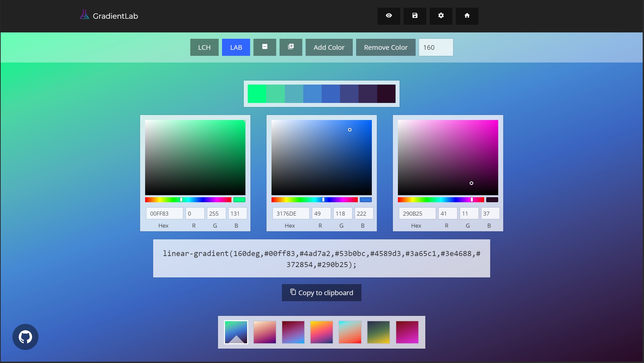Image resolution: width=644 pixels, height=363 pixels.
Task: Click the hue slider under blue picker
Action: tap(314, 200)
